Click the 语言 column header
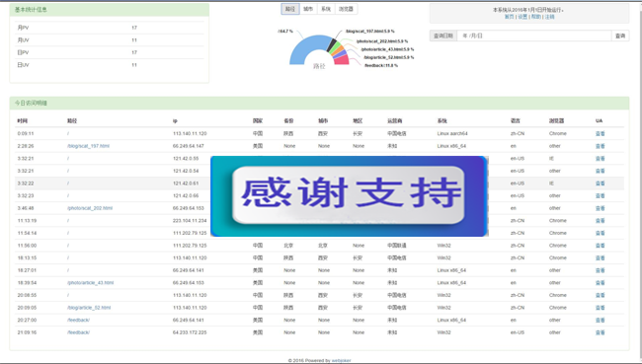The image size is (642, 364). [515, 121]
